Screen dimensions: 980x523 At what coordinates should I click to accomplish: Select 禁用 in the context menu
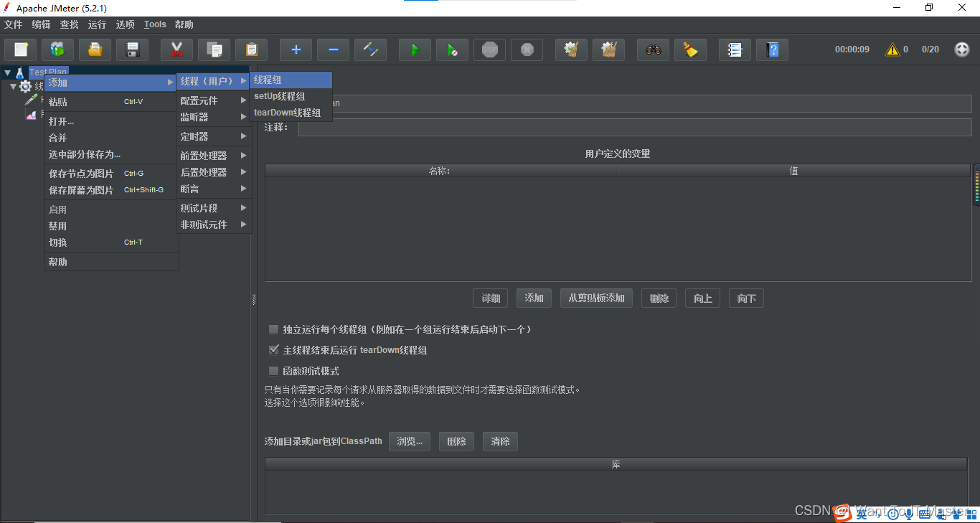[111, 226]
